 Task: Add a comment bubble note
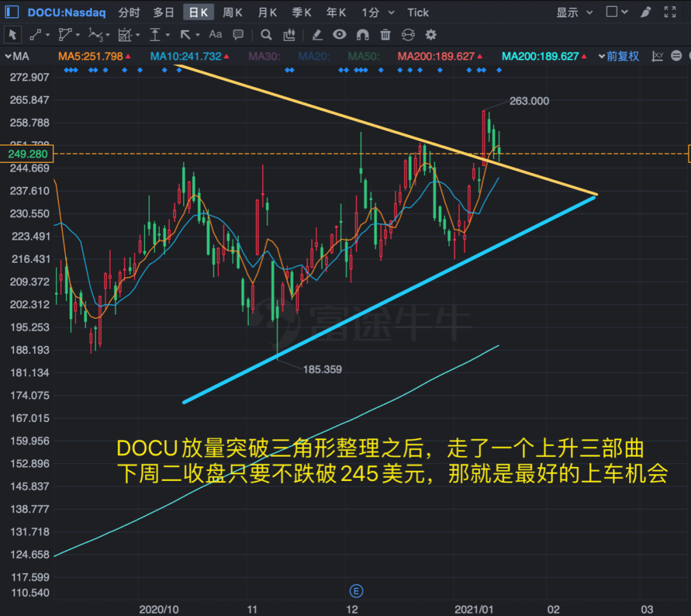click(239, 35)
